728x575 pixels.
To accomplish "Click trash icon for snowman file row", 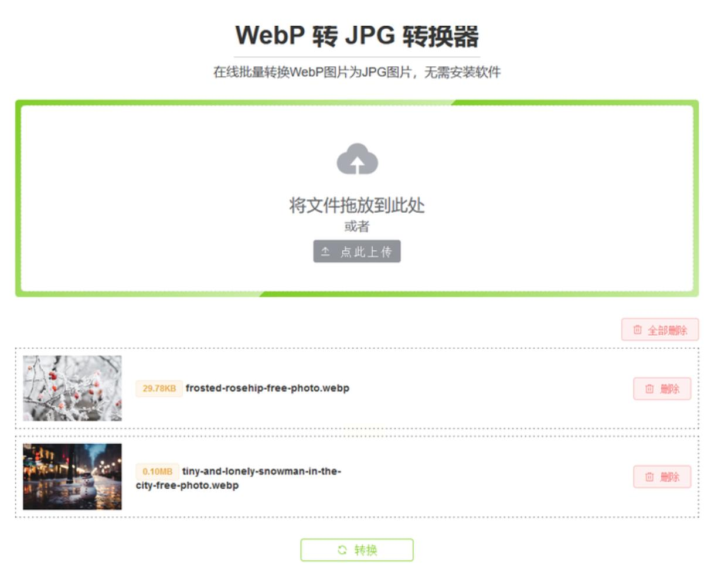I will click(x=649, y=477).
